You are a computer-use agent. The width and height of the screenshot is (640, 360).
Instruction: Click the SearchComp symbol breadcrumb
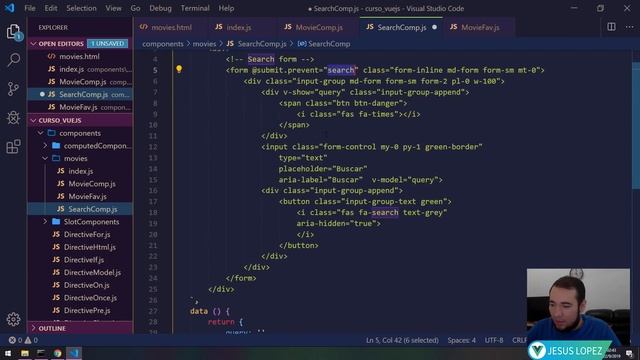[324, 44]
